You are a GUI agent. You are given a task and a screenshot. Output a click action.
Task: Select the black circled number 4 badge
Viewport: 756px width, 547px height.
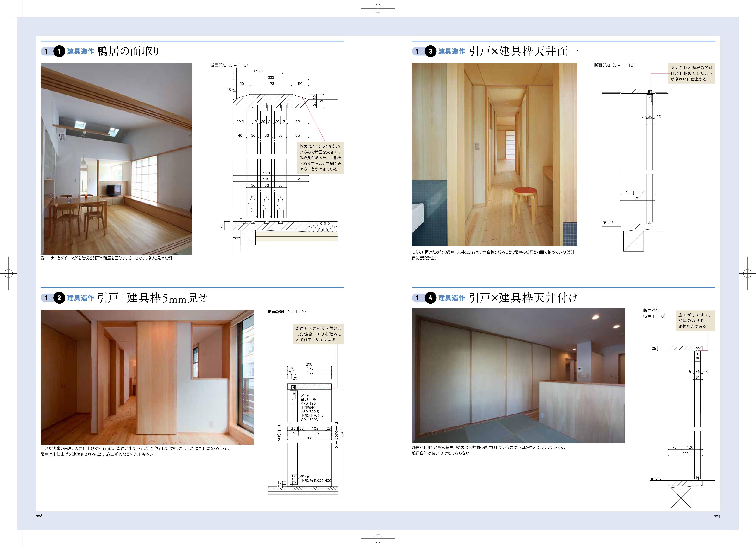(x=430, y=298)
